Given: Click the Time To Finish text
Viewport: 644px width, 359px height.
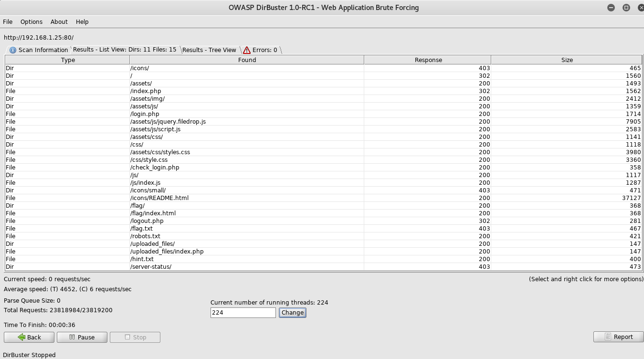Looking at the screenshot, I should pyautogui.click(x=40, y=325).
